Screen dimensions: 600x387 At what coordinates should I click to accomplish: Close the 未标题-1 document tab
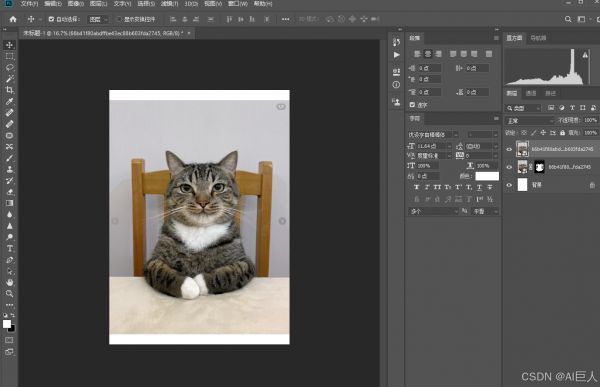pyautogui.click(x=189, y=33)
